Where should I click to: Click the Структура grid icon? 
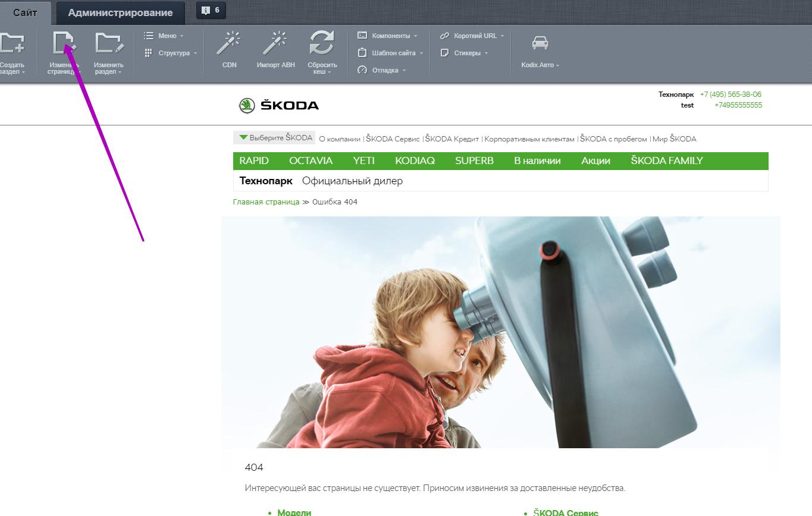click(x=149, y=53)
